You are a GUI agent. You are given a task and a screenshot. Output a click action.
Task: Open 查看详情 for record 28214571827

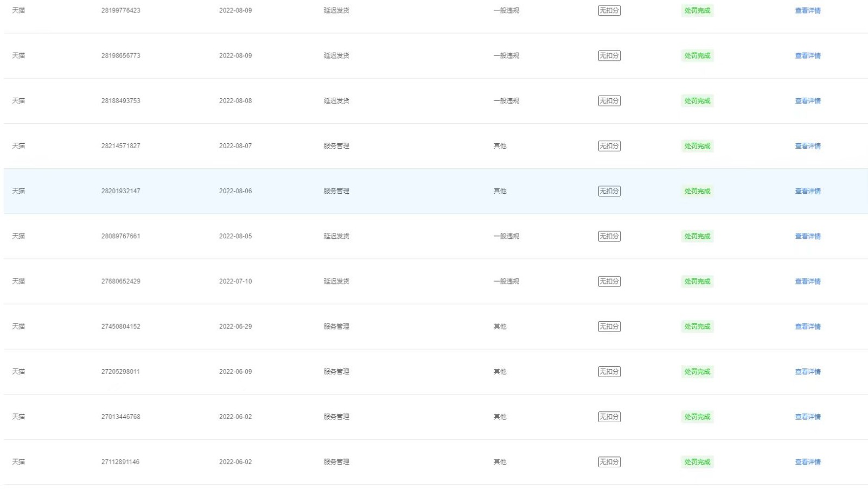click(807, 145)
